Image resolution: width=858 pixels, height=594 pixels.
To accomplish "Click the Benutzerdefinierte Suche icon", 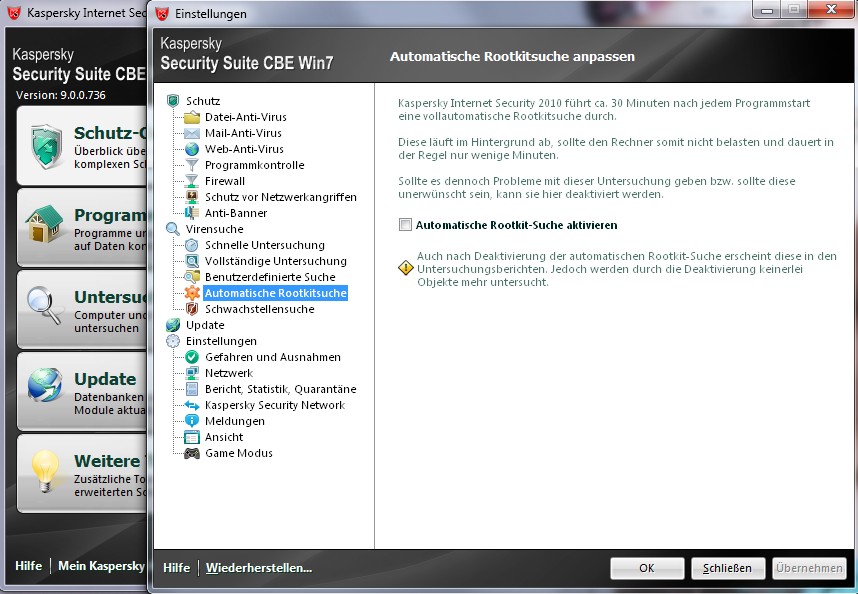I will (x=192, y=277).
